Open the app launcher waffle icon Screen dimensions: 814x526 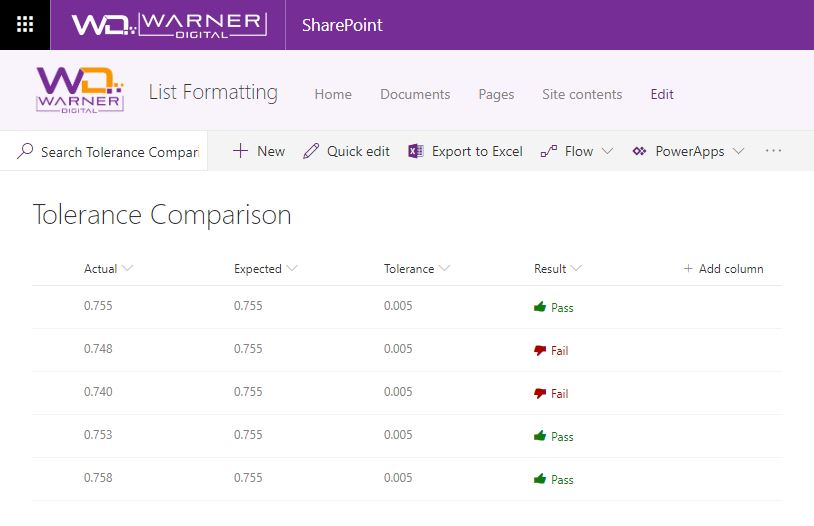coord(25,24)
